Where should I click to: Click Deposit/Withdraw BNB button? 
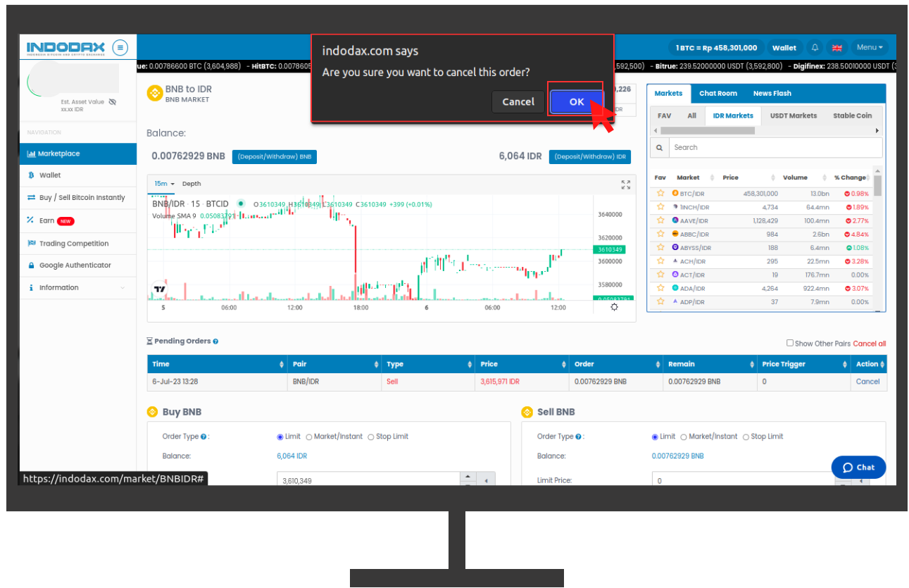click(x=274, y=157)
